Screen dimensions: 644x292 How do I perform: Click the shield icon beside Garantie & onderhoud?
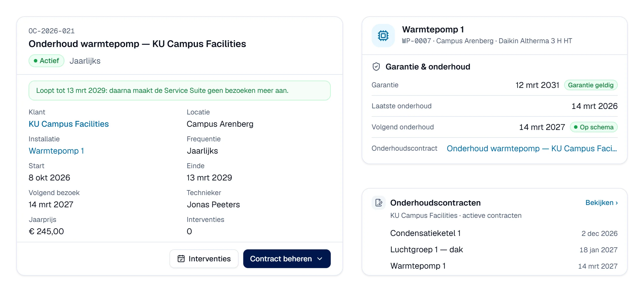coord(376,67)
